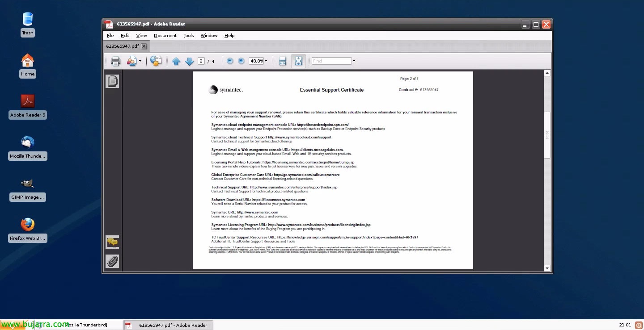Click the Adobe Reader taskbar entry
This screenshot has height=330, width=644.
pyautogui.click(x=168, y=325)
